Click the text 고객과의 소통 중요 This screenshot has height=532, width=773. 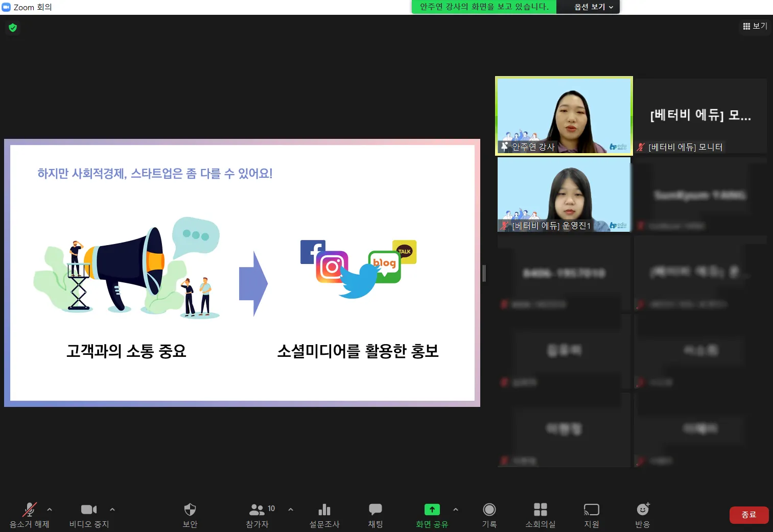(126, 351)
